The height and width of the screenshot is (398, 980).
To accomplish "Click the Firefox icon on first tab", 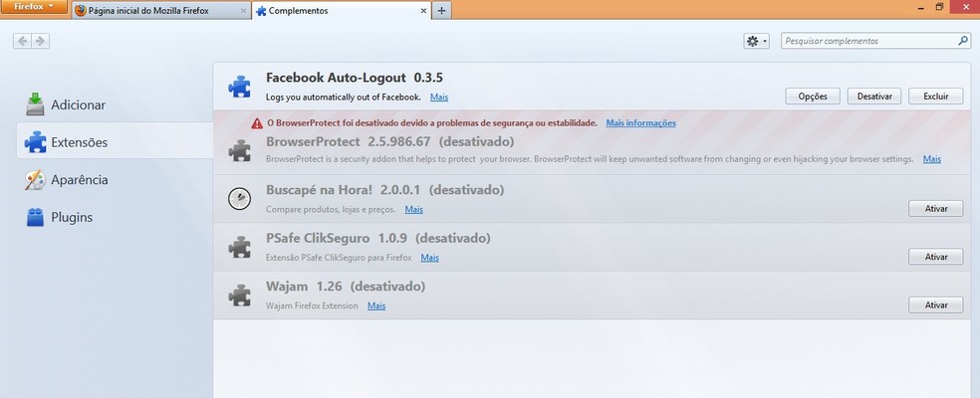I will (x=81, y=11).
